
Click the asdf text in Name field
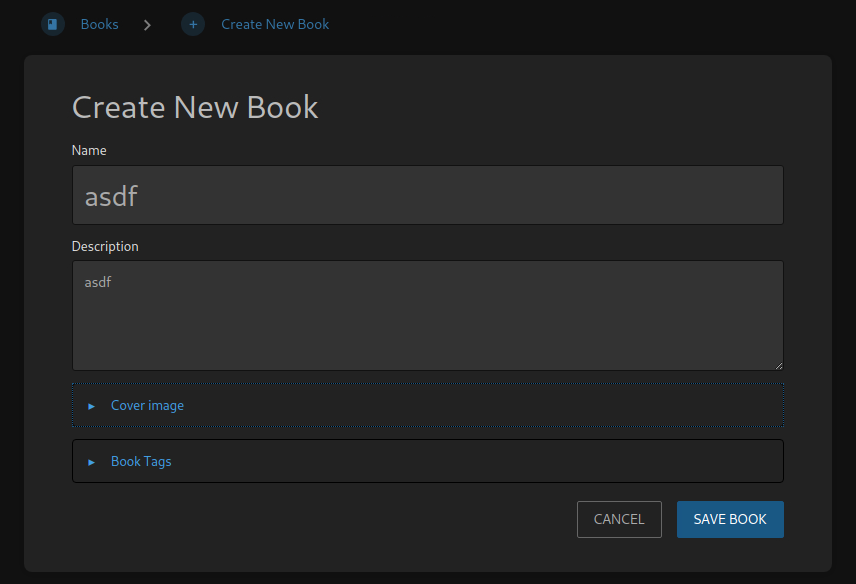110,196
